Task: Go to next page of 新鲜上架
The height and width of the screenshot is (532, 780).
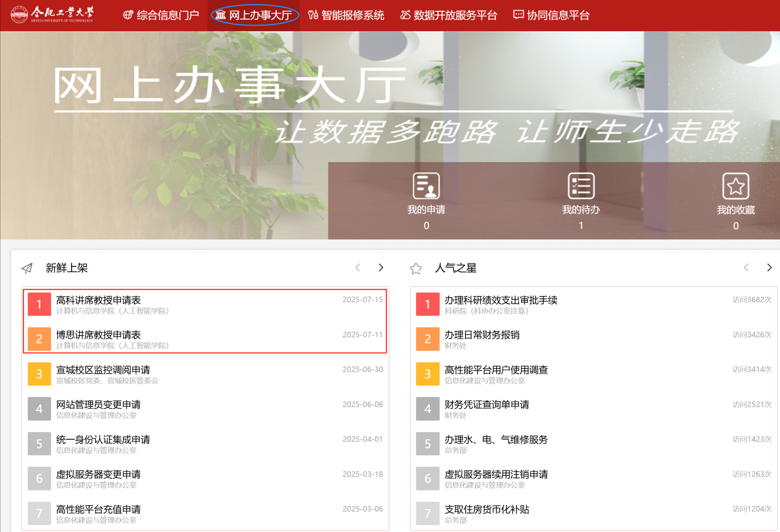Action: coord(381,268)
